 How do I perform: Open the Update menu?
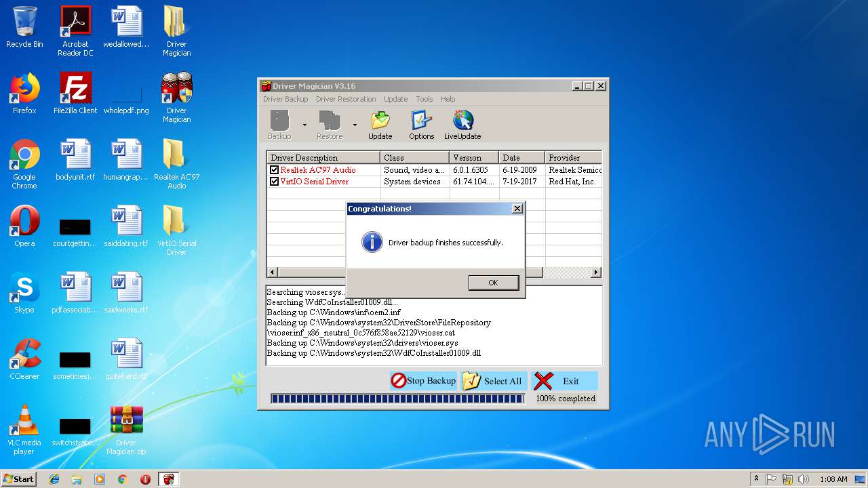(396, 99)
